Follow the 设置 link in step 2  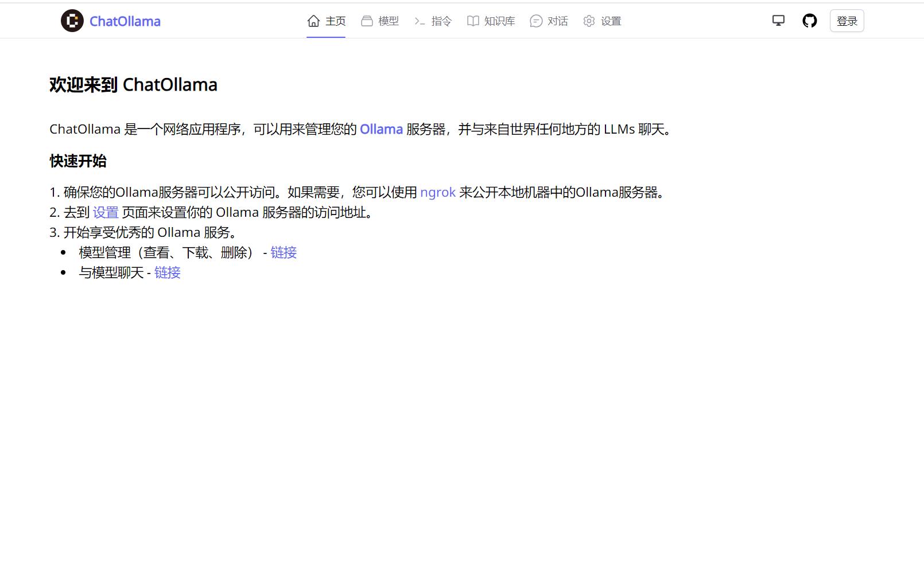(x=106, y=212)
